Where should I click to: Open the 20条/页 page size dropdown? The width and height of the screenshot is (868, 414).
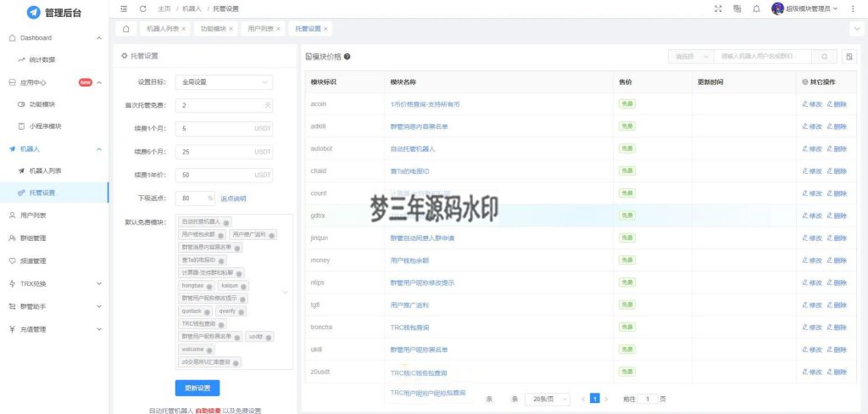(547, 399)
